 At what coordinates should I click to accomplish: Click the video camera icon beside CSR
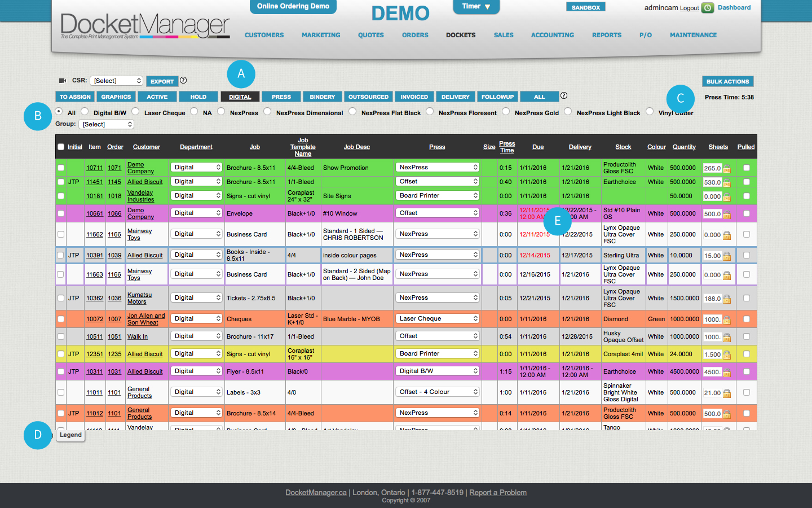(63, 81)
